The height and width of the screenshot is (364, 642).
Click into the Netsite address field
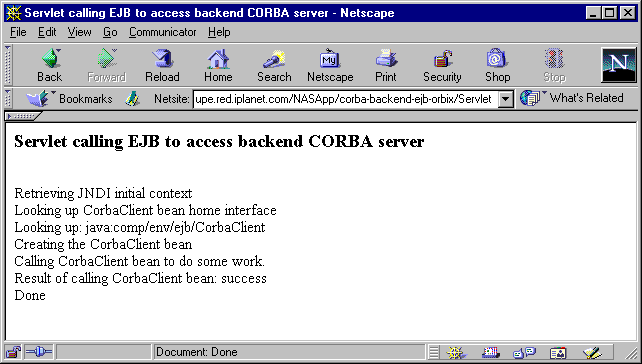click(x=346, y=99)
